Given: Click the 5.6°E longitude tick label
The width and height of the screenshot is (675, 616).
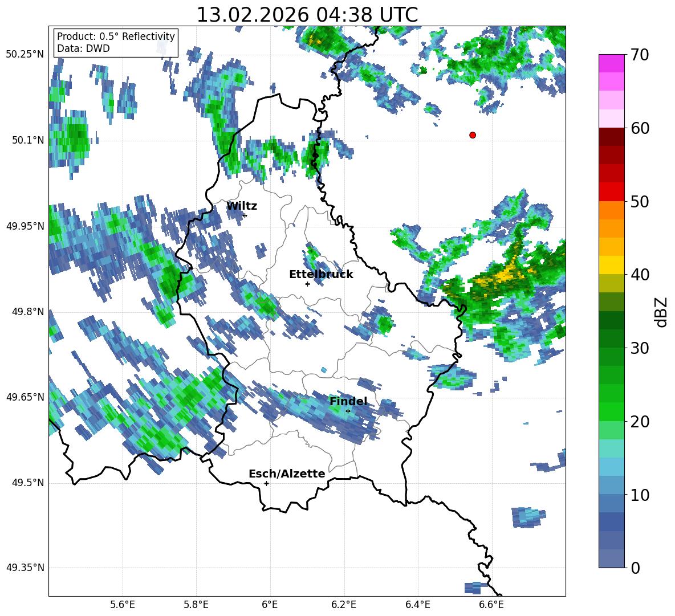Looking at the screenshot, I should tap(123, 605).
